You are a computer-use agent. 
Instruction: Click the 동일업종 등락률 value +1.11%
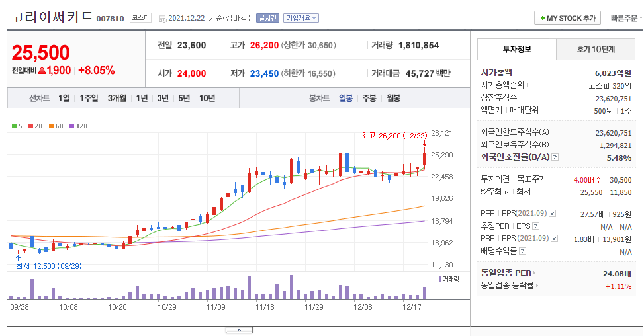coord(619,286)
